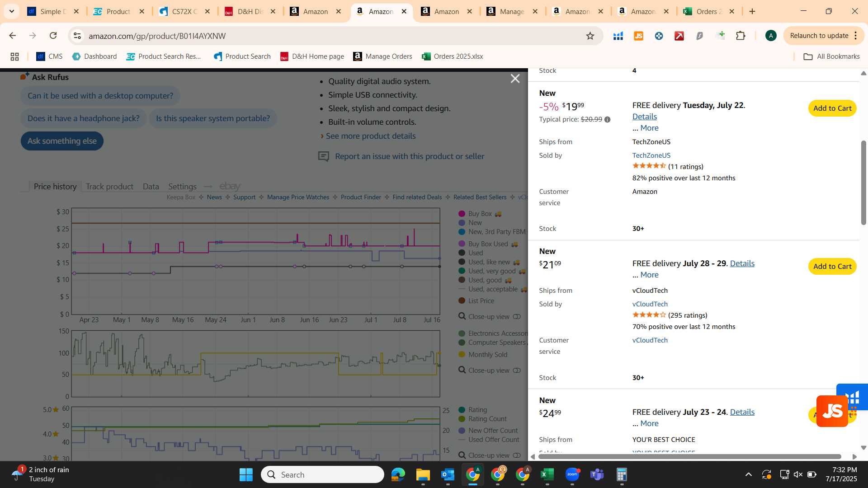868x488 pixels.
Task: Close the offers side panel with X
Action: (x=515, y=79)
